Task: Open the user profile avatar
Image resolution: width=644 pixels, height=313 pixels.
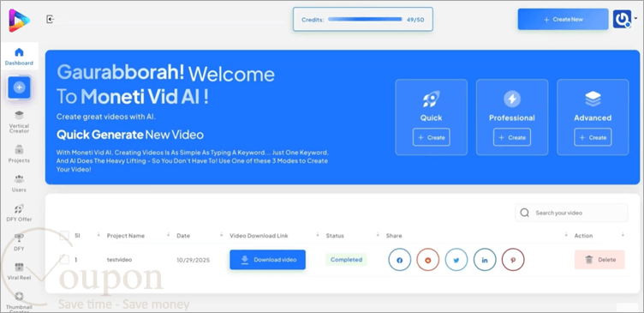Action: 623,20
